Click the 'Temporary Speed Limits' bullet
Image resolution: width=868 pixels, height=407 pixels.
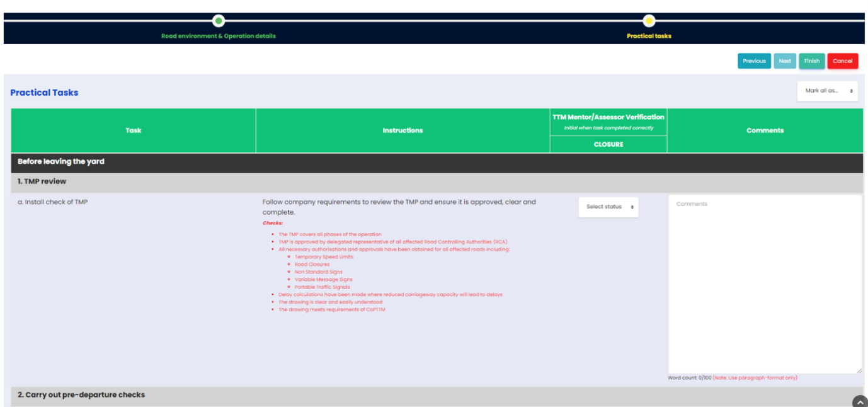(x=324, y=257)
